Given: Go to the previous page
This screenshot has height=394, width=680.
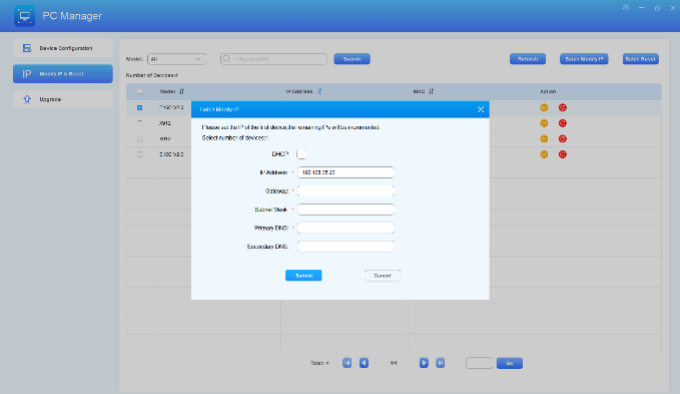Looking at the screenshot, I should coord(364,363).
